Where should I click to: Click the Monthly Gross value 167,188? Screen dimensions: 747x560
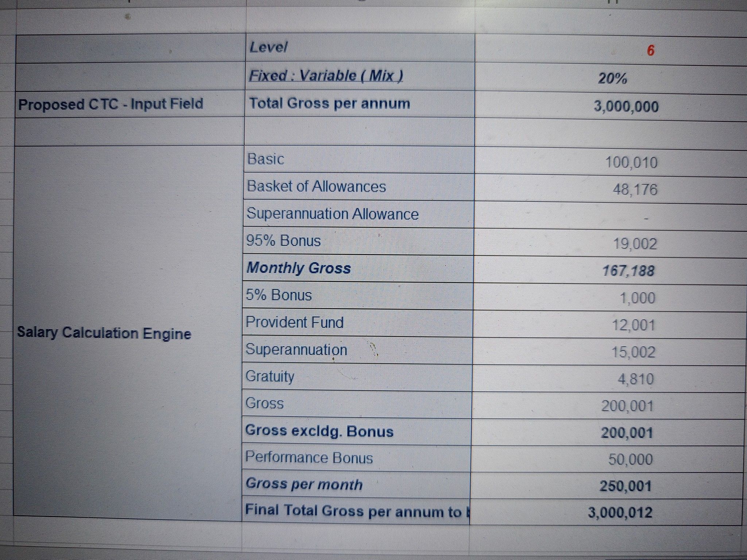click(x=628, y=271)
